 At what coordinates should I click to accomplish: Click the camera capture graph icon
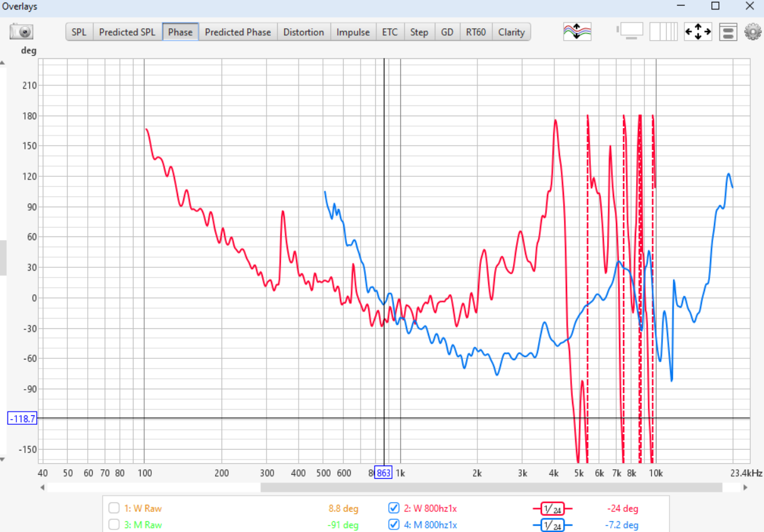pyautogui.click(x=21, y=32)
